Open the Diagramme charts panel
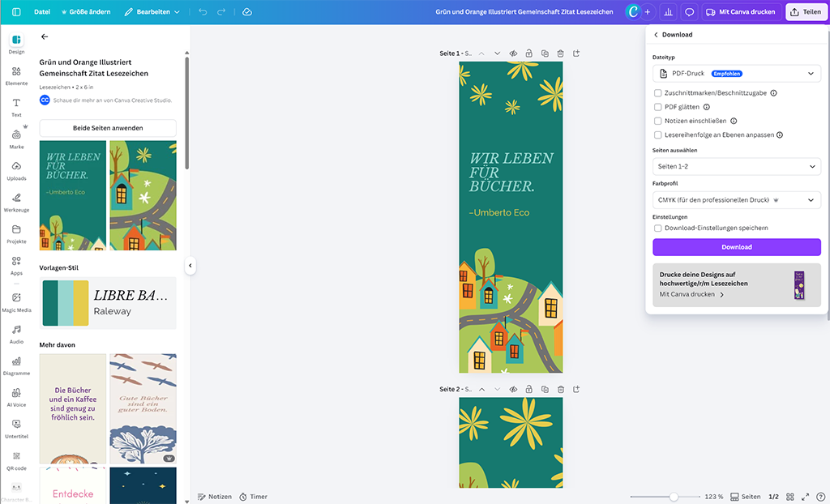The height and width of the screenshot is (504, 830). [16, 365]
